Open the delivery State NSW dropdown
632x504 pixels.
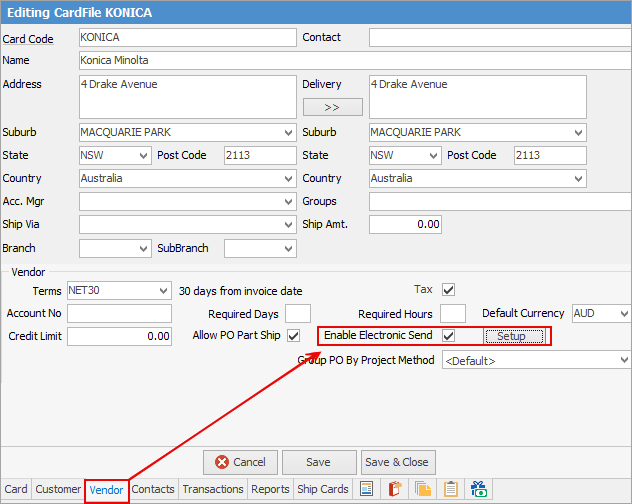[x=433, y=155]
